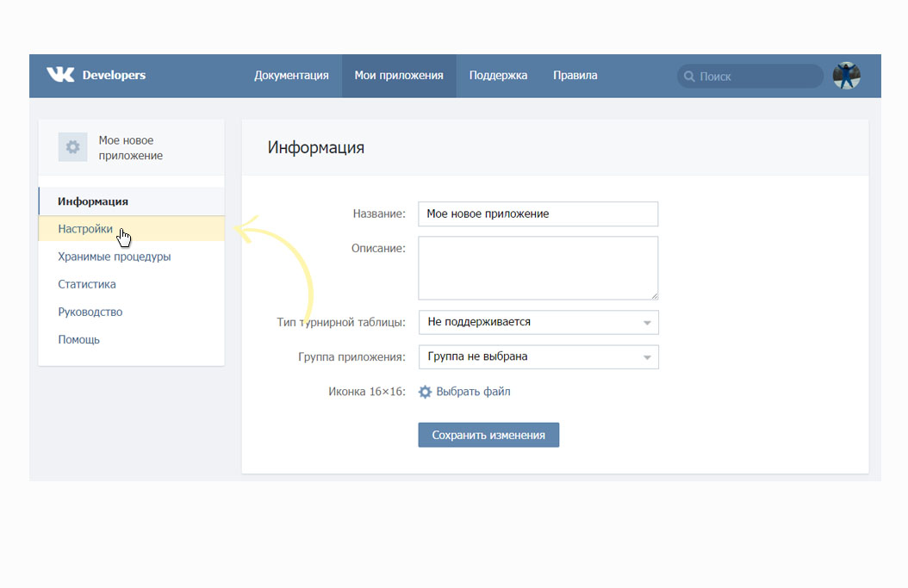Select Настройки in the sidebar
This screenshot has height=588, width=908.
85,229
